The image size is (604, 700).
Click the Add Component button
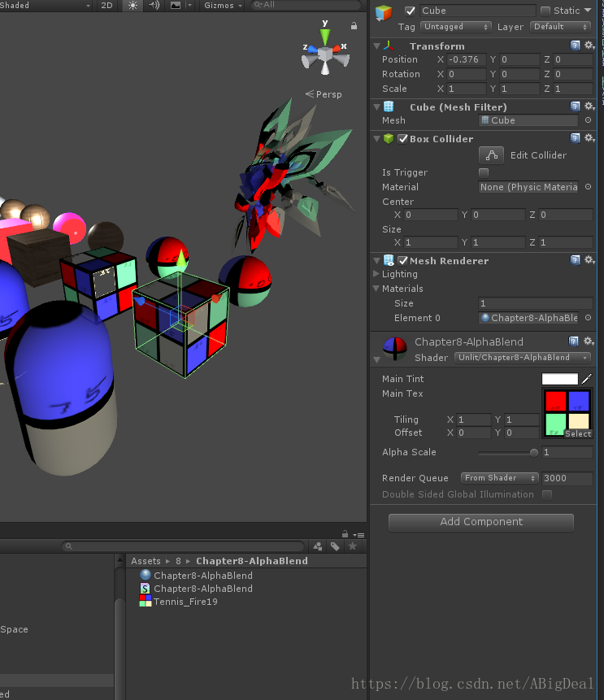480,522
